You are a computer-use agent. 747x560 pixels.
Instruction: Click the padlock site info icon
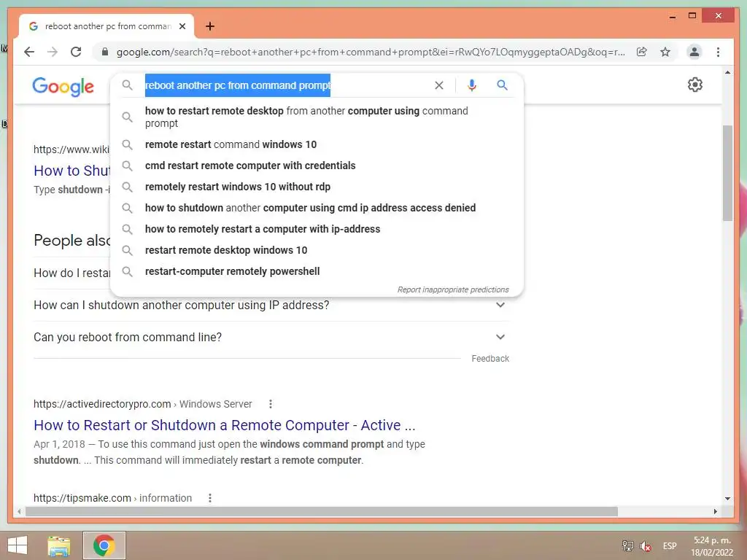click(105, 52)
